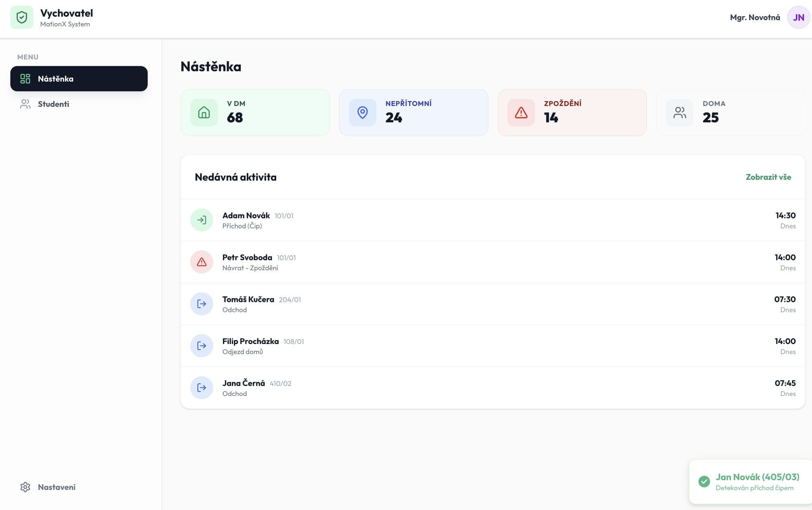
Task: Click the arrival icon beside Adam Novák
Action: (x=202, y=220)
